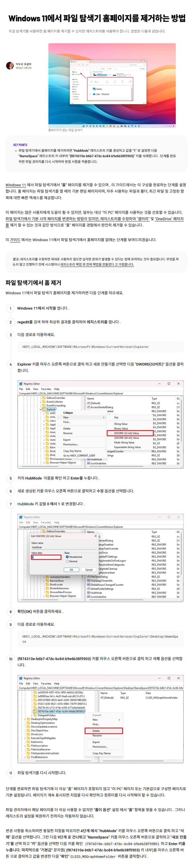Click the DriveIcons folder icon in the tree
The height and width of the screenshot is (868, 193).
click(28, 734)
